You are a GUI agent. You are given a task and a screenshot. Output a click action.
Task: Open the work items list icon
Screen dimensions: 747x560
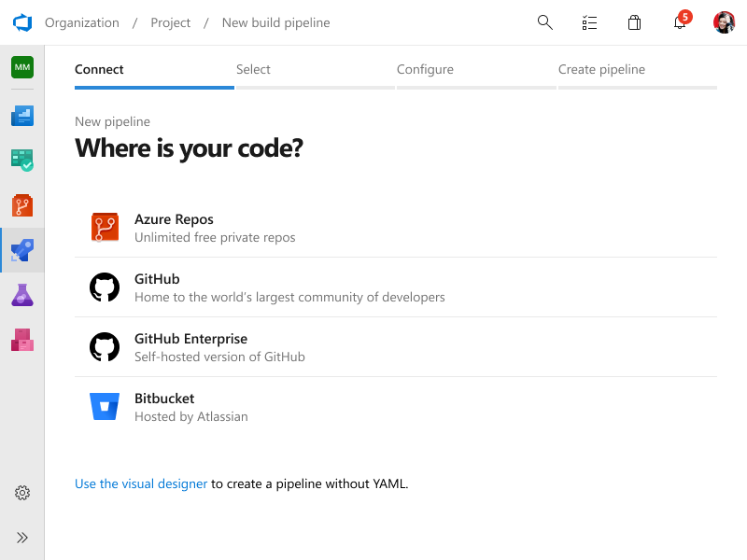click(x=589, y=22)
